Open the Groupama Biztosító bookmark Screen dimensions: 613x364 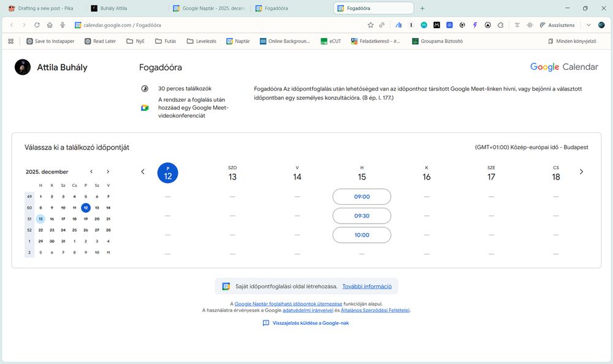pos(438,41)
